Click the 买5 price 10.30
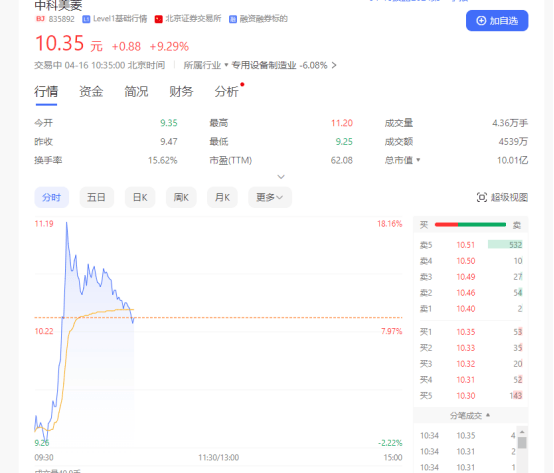 (x=466, y=396)
